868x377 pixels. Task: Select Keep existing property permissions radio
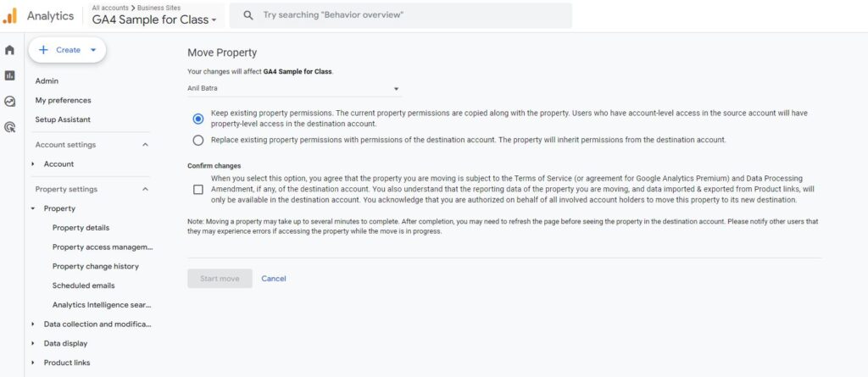tap(198, 119)
